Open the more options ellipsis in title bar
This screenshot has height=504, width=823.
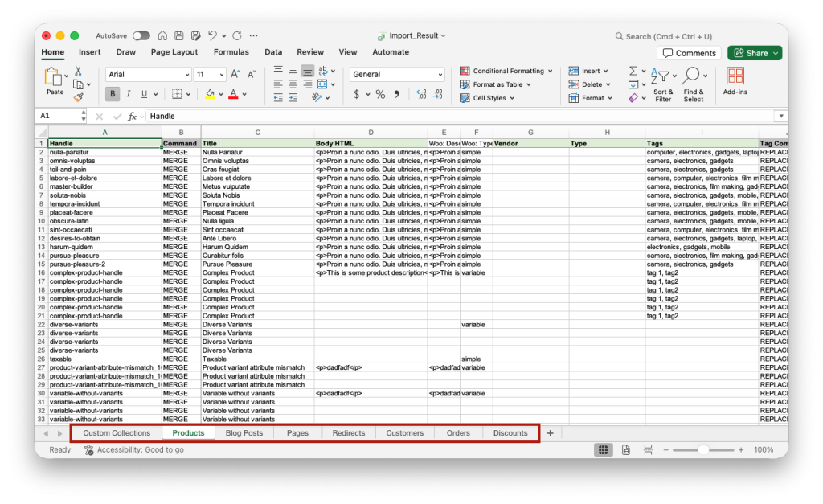(x=253, y=35)
